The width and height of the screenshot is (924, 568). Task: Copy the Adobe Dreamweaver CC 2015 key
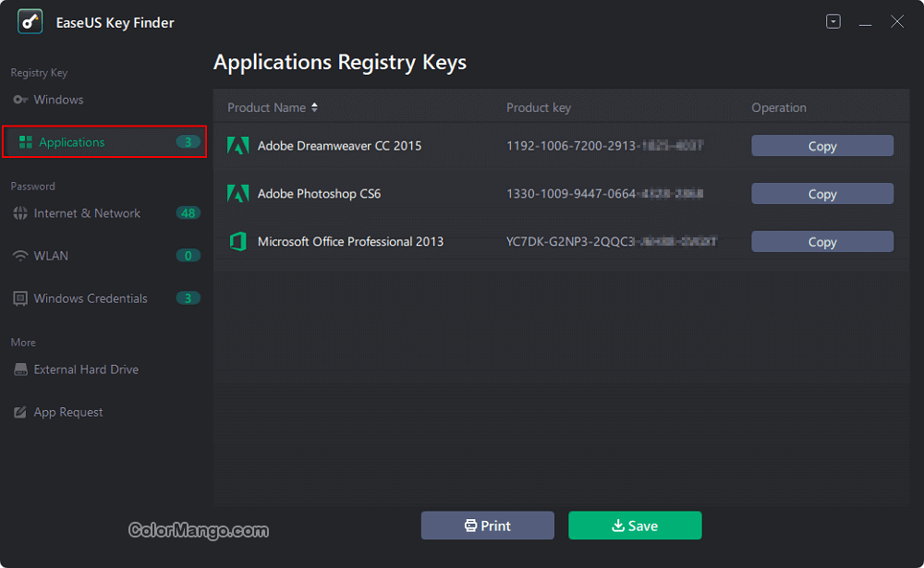click(822, 146)
